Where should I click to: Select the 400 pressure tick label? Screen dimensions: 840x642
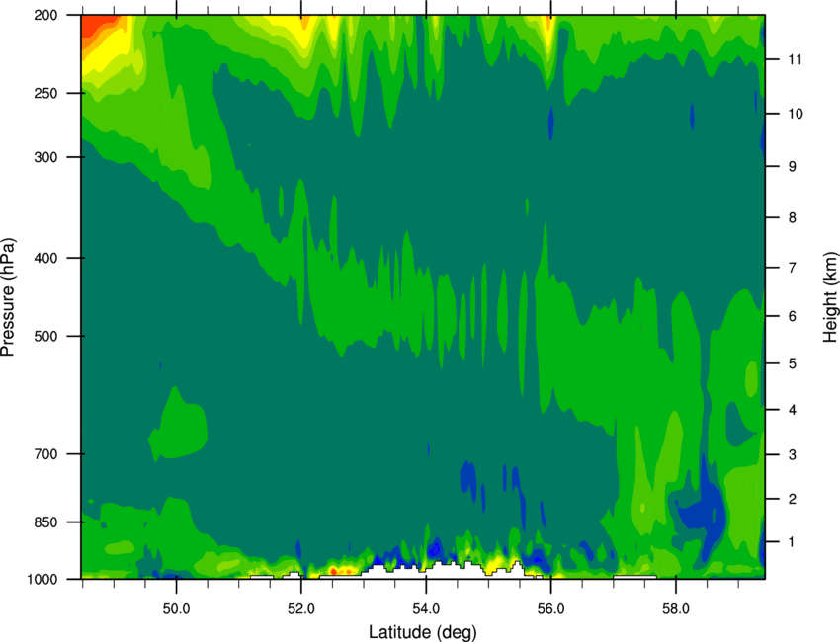[45, 258]
